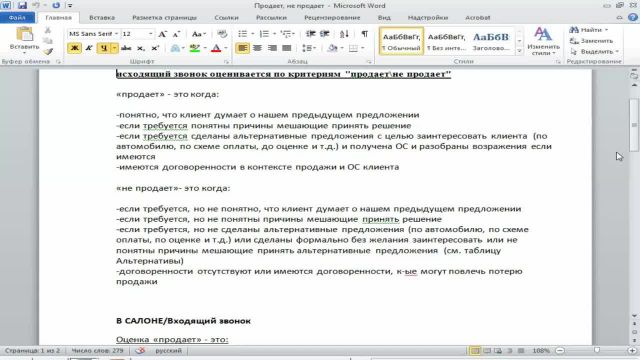This screenshot has width=640, height=360.
Task: Decrease font size with shrink icon
Action: pos(176,34)
